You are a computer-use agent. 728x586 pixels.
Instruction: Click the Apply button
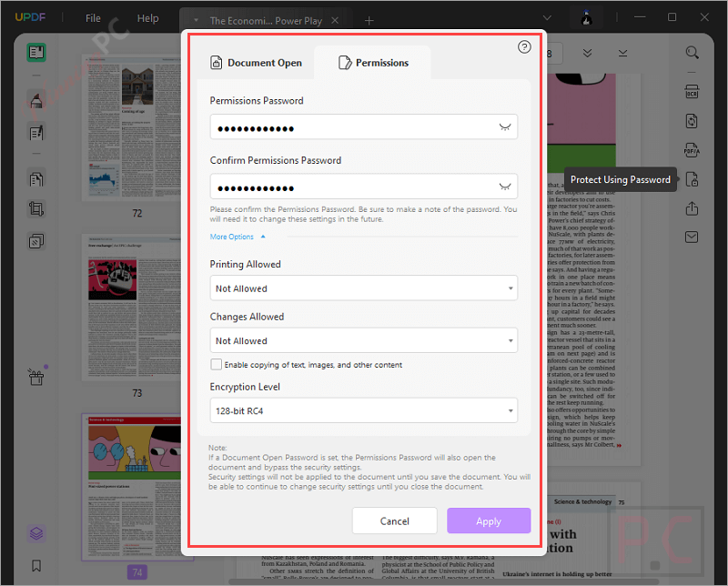point(489,521)
